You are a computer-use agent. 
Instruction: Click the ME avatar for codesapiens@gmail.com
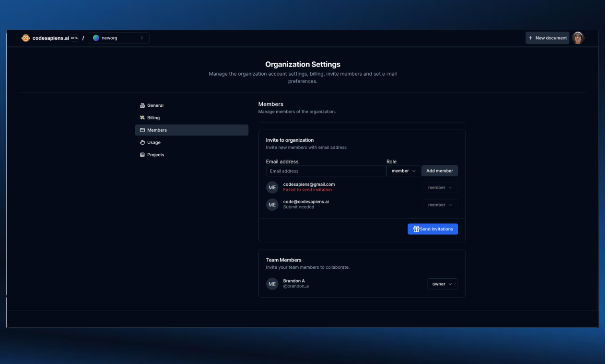point(272,187)
